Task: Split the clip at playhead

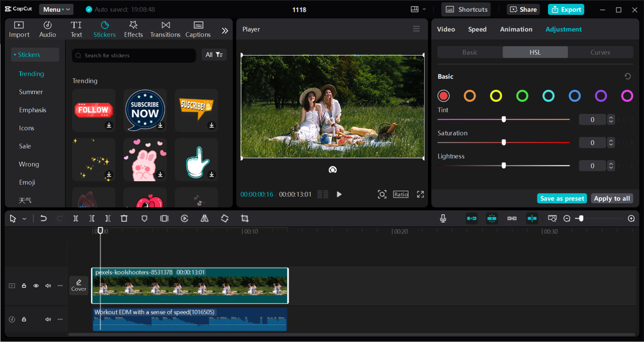Action: [75, 218]
